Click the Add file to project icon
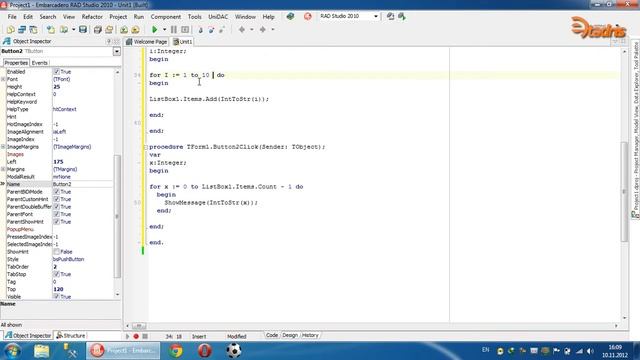 pos(124,29)
